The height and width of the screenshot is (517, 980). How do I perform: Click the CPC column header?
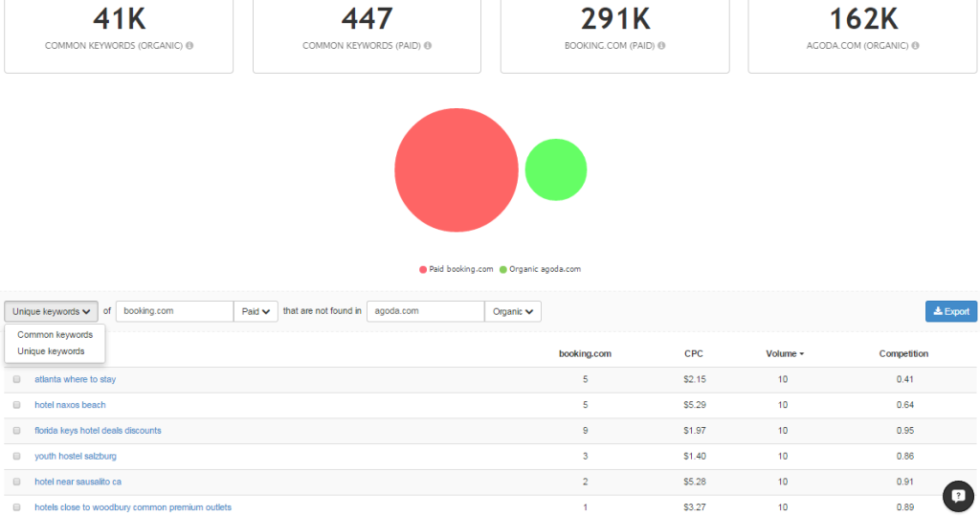694,354
